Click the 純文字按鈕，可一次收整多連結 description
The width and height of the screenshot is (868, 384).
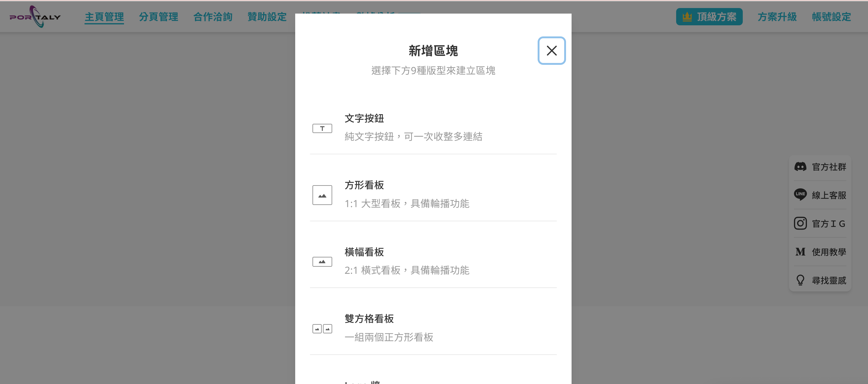(x=413, y=136)
